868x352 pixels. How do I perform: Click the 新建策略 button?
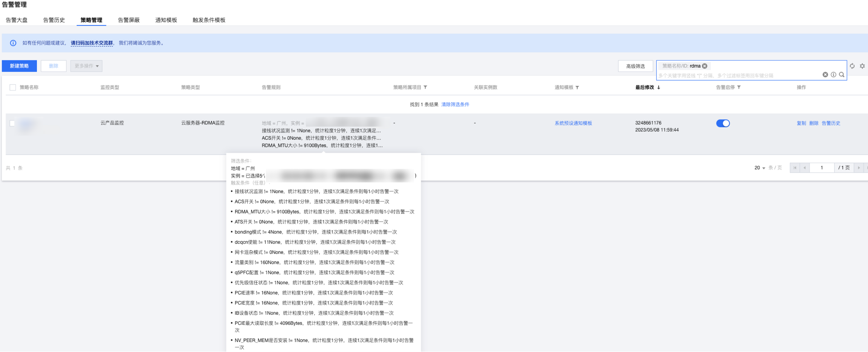(x=19, y=66)
